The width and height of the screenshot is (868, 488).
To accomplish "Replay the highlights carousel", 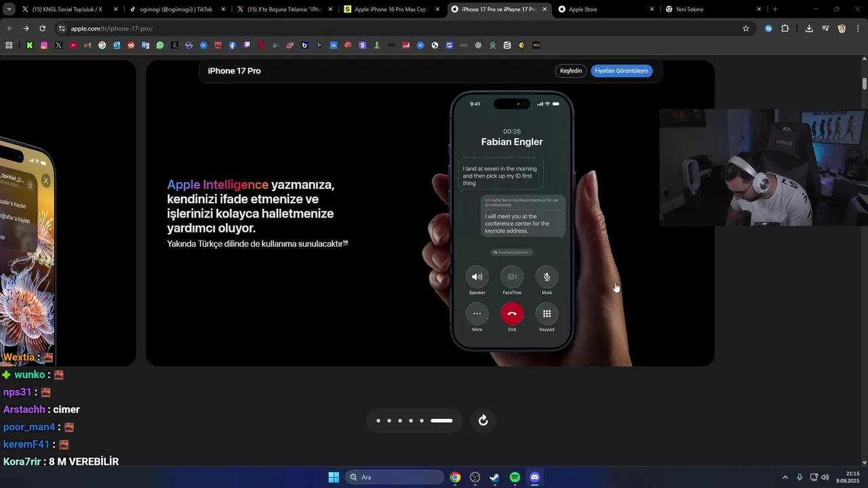I will point(483,420).
